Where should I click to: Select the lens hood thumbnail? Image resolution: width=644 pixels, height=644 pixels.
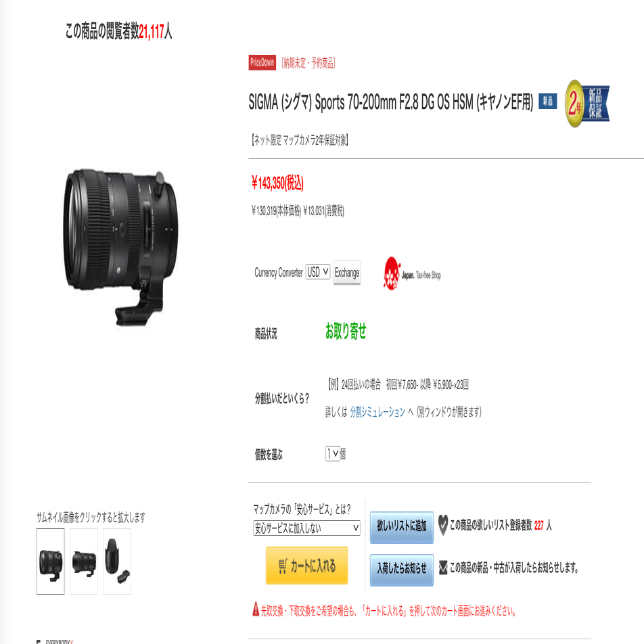coord(117,561)
